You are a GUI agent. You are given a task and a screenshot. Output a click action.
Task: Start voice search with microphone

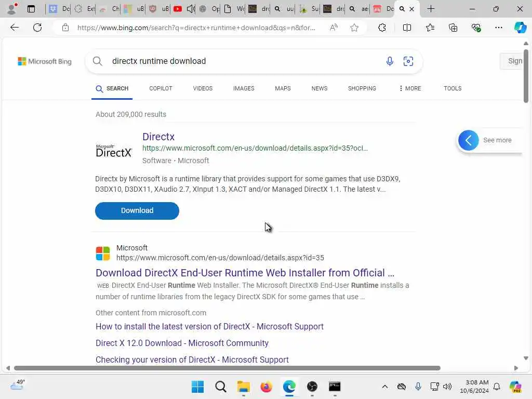pos(390,61)
